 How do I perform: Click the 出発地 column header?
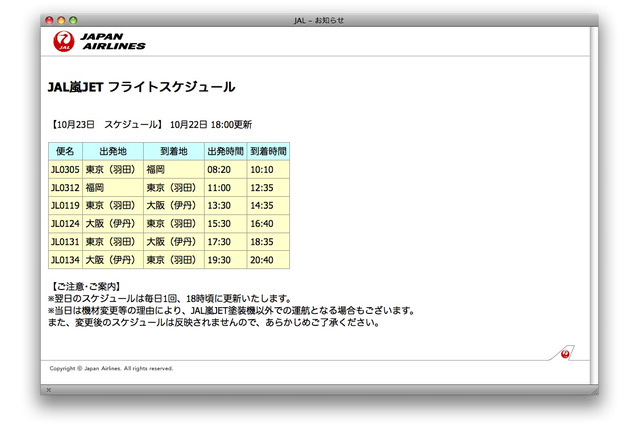coord(113,151)
